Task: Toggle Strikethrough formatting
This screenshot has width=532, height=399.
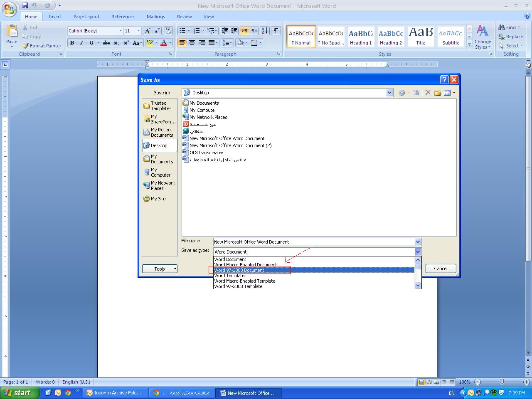Action: [106, 43]
